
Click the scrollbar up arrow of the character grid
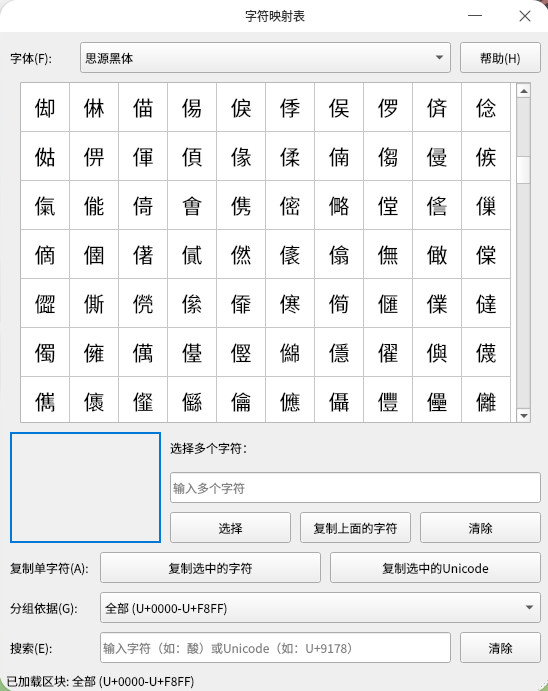point(523,91)
